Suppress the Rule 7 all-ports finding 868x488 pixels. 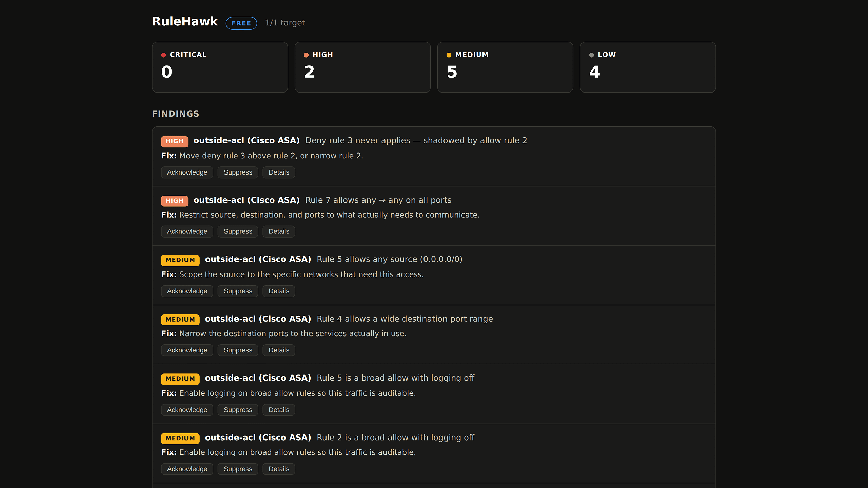tap(238, 231)
